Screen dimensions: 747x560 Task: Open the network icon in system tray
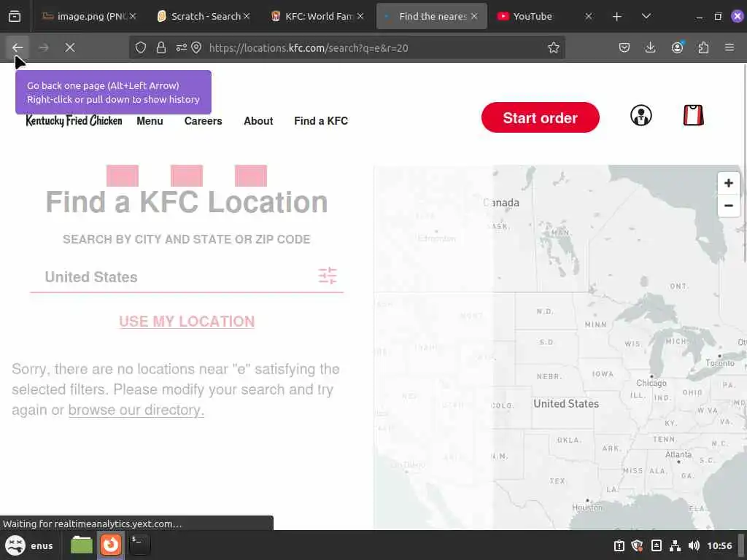[675, 545]
